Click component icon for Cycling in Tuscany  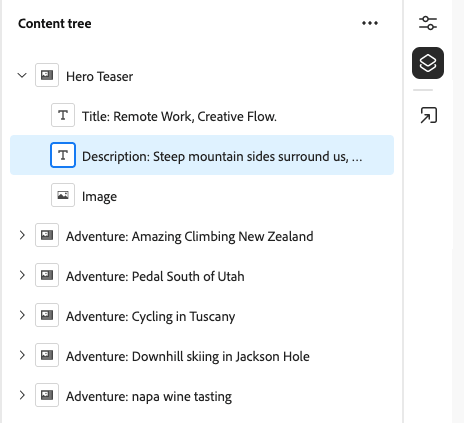(x=47, y=315)
